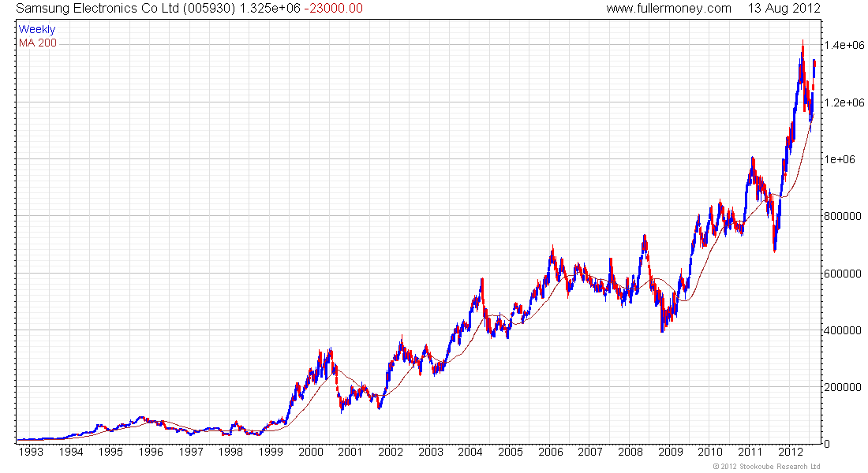868x473 pixels.
Task: Click the price value '1.325e+06'
Action: click(x=270, y=9)
